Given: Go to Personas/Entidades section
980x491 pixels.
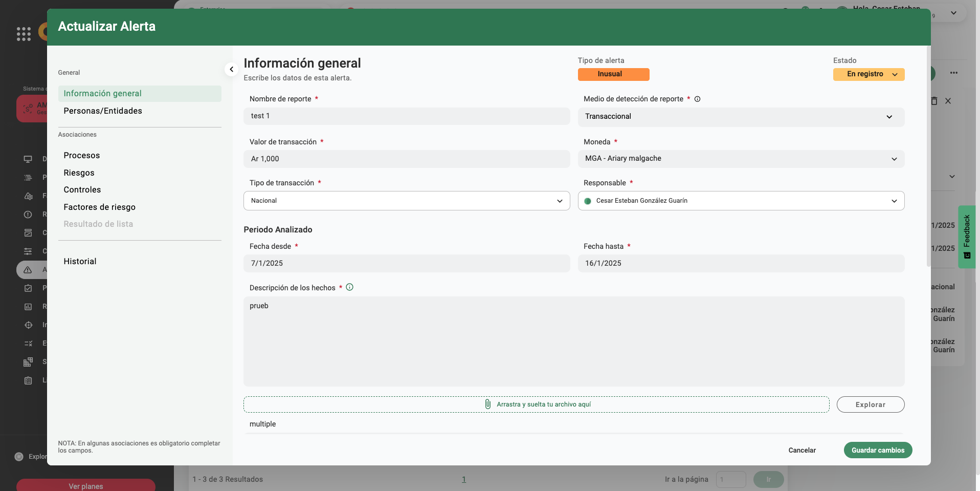Looking at the screenshot, I should pyautogui.click(x=103, y=111).
